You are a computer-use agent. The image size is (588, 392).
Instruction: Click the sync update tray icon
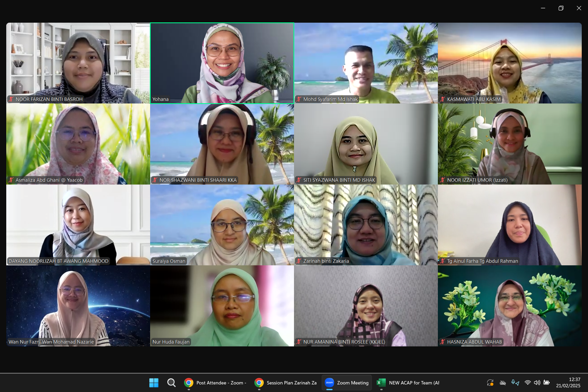coord(490,383)
